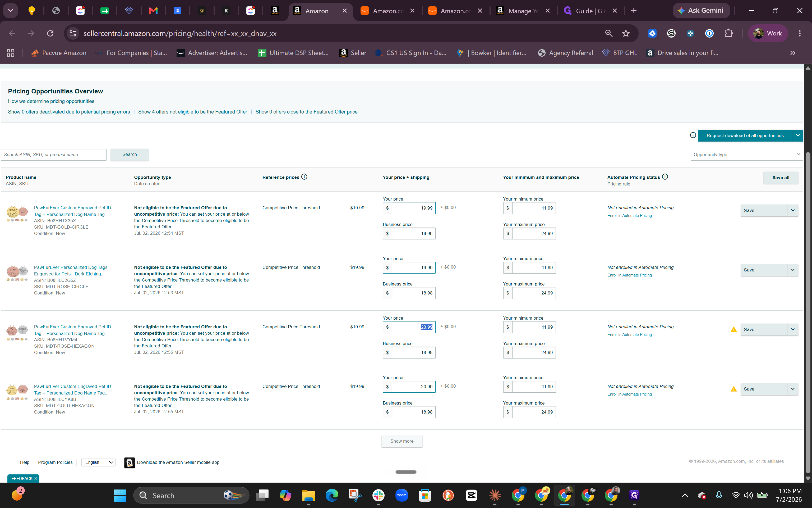This screenshot has width=812, height=508.
Task: Open the tab search chevron
Action: [10, 11]
